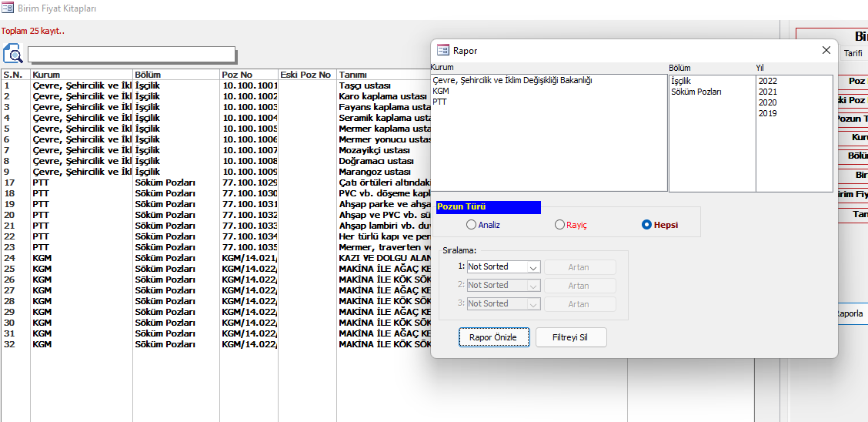This screenshot has height=422, width=868.
Task: Click the magnifier search icon
Action: pos(13,54)
